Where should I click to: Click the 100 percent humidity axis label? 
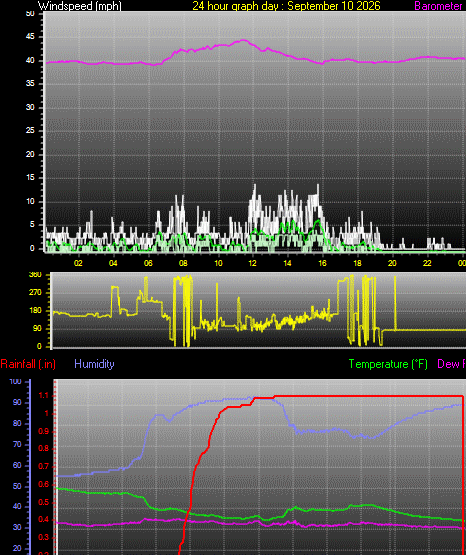pyautogui.click(x=15, y=382)
